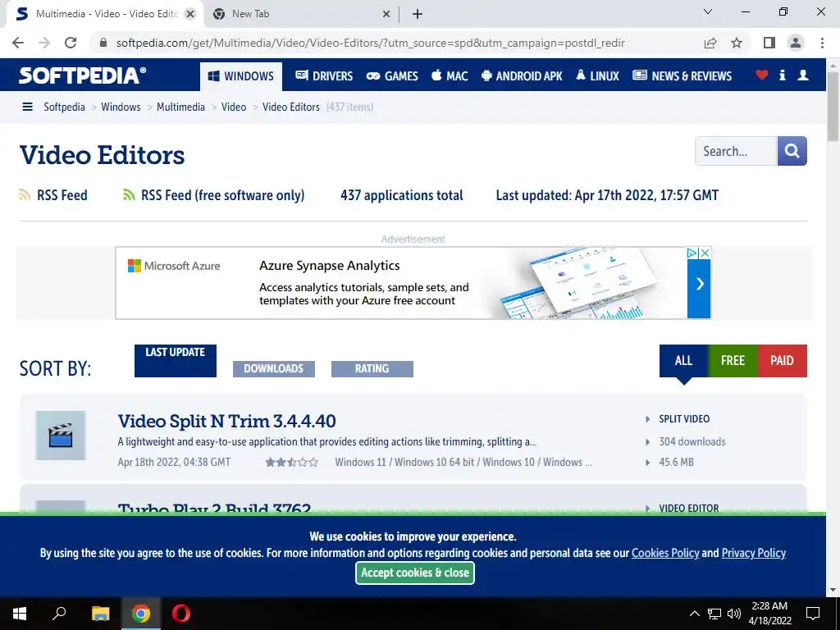Click the ad's blue arrow button
Image resolution: width=840 pixels, height=630 pixels.
(x=699, y=284)
